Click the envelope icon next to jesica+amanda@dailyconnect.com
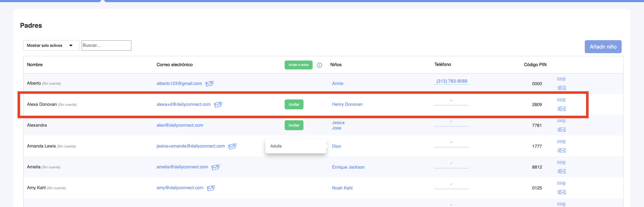This screenshot has height=207, width=644. pyautogui.click(x=233, y=146)
